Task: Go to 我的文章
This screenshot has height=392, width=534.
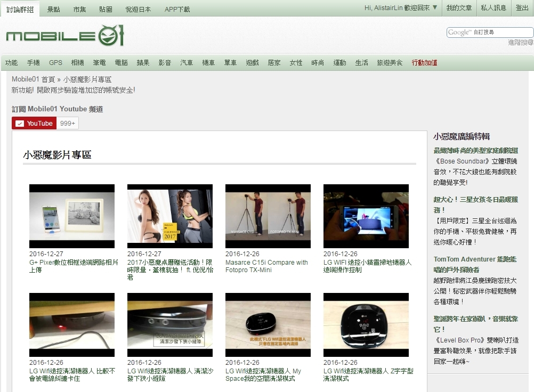Action: pos(459,8)
